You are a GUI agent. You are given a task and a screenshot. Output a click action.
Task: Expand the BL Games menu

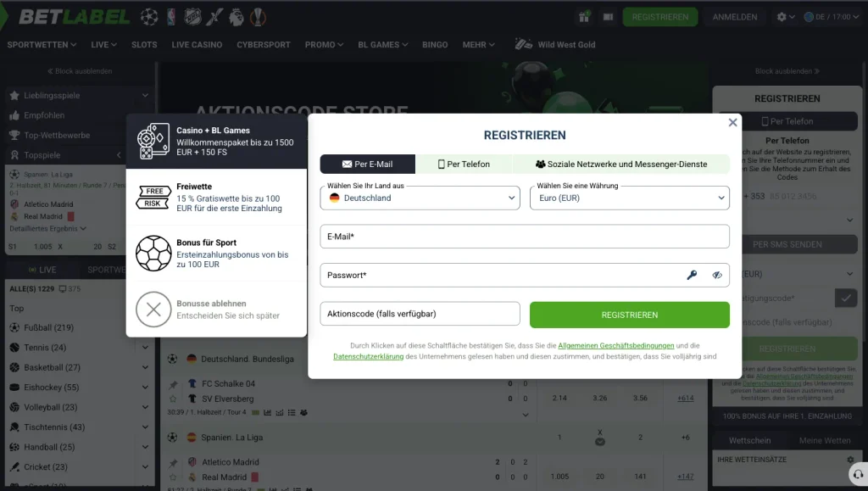click(x=382, y=45)
